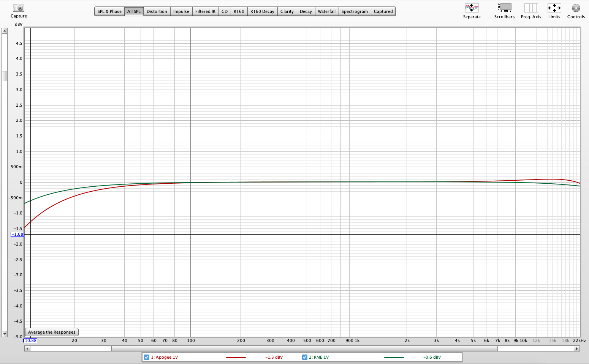589x364 pixels.
Task: Switch to Filtered IR tab
Action: coord(205,11)
